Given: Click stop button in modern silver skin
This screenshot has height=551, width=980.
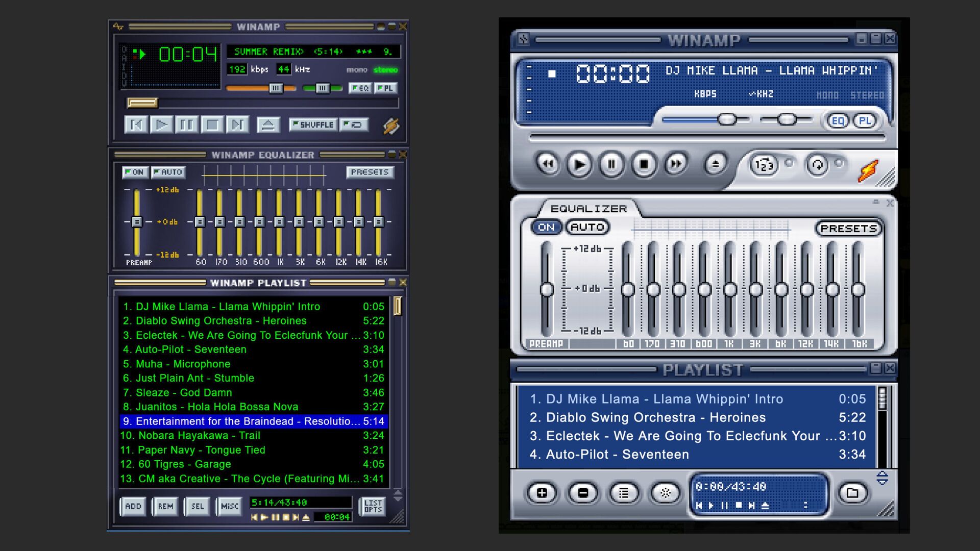Looking at the screenshot, I should pos(644,164).
